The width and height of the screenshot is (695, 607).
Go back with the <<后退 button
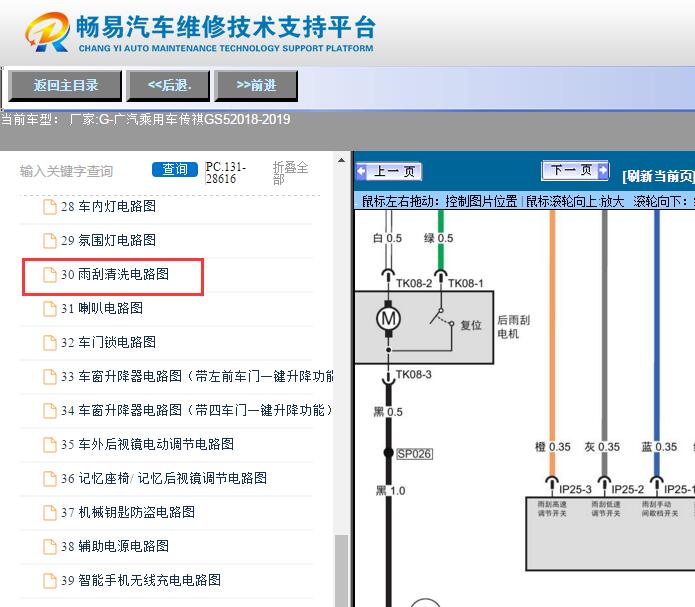click(x=168, y=86)
